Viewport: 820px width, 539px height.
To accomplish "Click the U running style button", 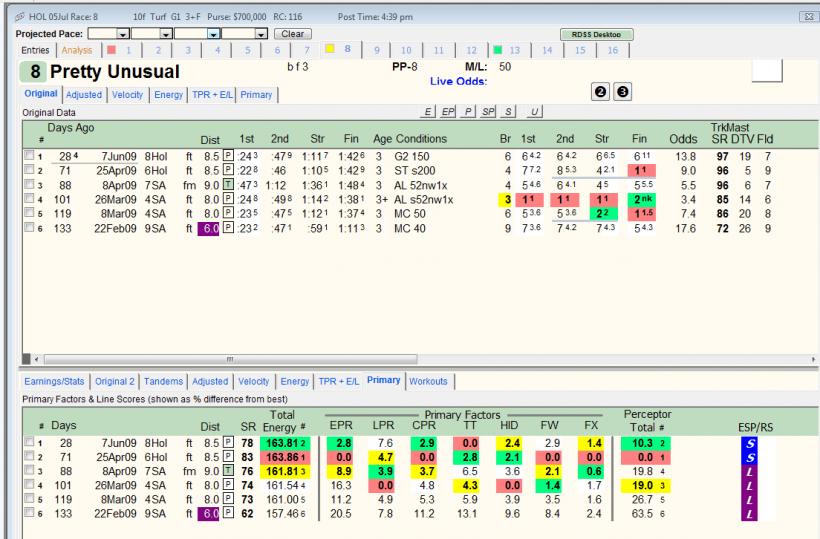I will (x=534, y=111).
